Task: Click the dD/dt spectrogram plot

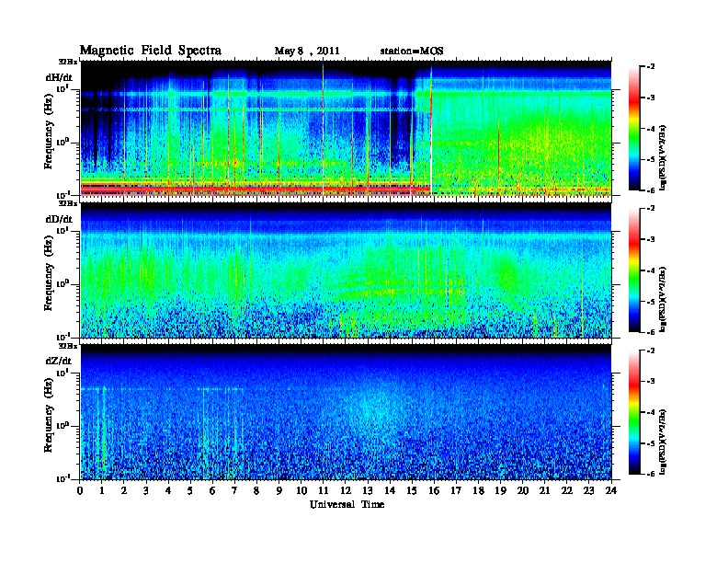Action: (x=346, y=270)
